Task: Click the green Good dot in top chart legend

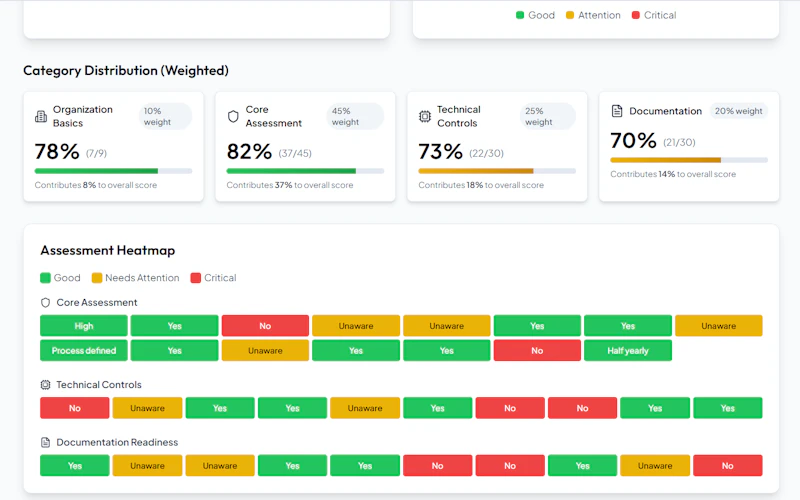Action: (x=520, y=15)
